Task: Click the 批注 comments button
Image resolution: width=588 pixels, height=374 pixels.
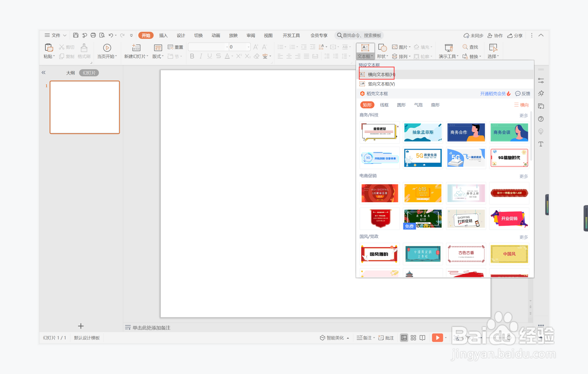Action: click(386, 338)
